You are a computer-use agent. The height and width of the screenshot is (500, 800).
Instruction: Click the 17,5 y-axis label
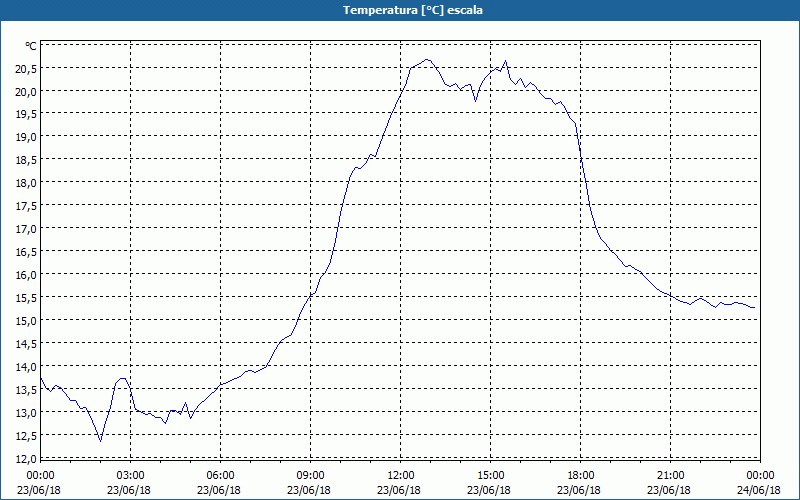(26, 206)
